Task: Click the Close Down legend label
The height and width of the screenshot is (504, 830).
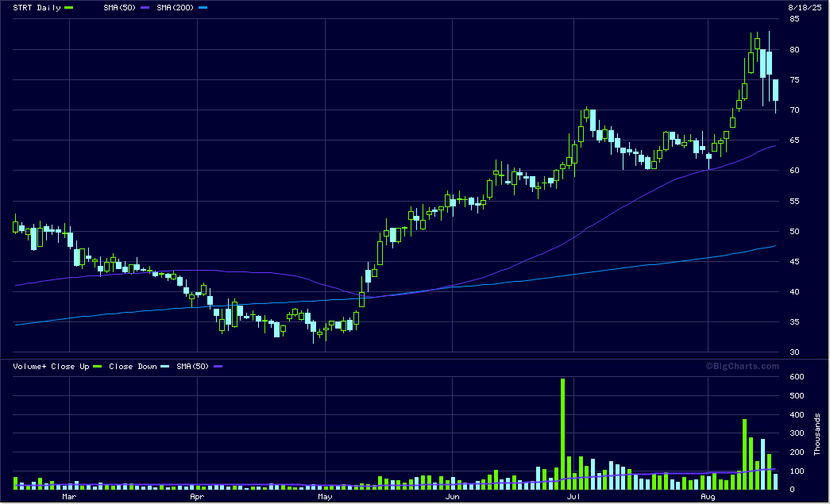Action: tap(133, 367)
